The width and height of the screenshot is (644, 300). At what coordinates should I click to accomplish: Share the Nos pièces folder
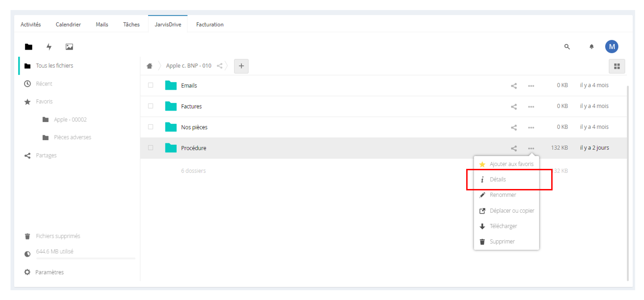coord(514,127)
